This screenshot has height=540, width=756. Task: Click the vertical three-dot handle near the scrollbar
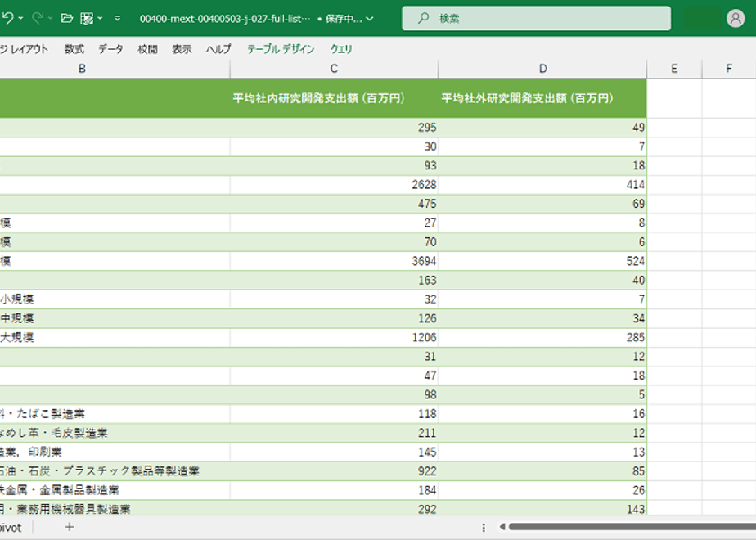(484, 528)
